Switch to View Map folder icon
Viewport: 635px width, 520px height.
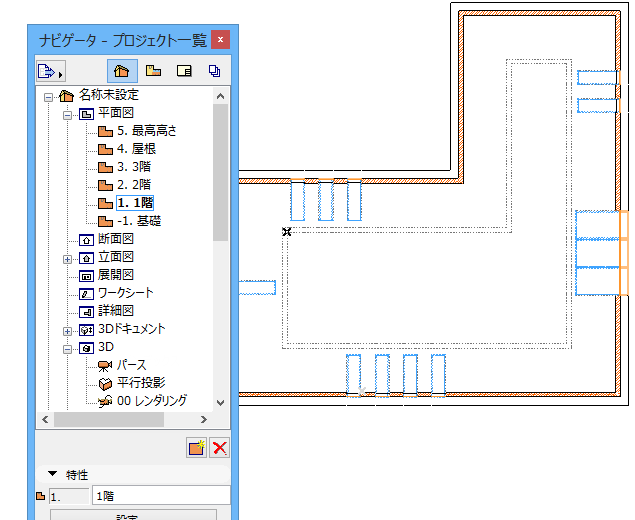[x=153, y=71]
